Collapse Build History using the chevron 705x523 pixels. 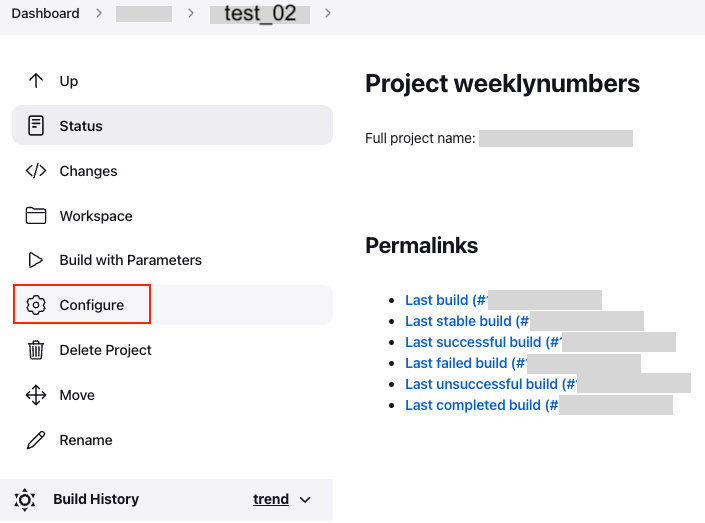[306, 500]
